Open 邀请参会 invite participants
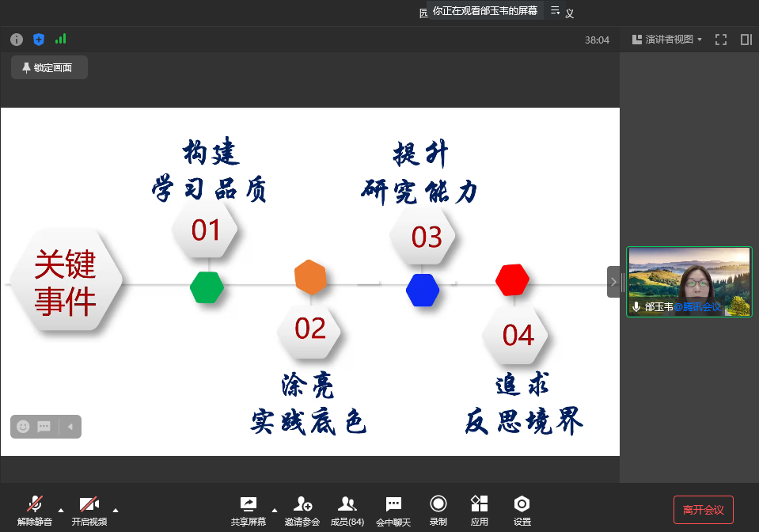 tap(302, 510)
